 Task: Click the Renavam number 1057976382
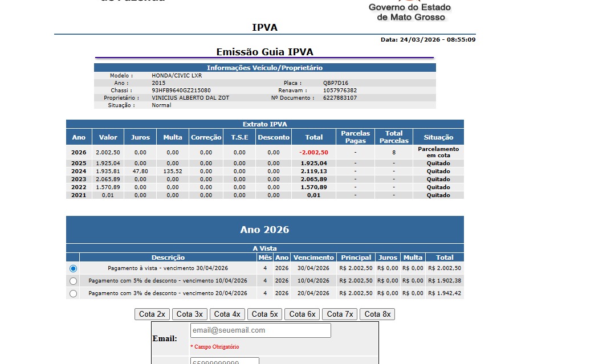340,91
